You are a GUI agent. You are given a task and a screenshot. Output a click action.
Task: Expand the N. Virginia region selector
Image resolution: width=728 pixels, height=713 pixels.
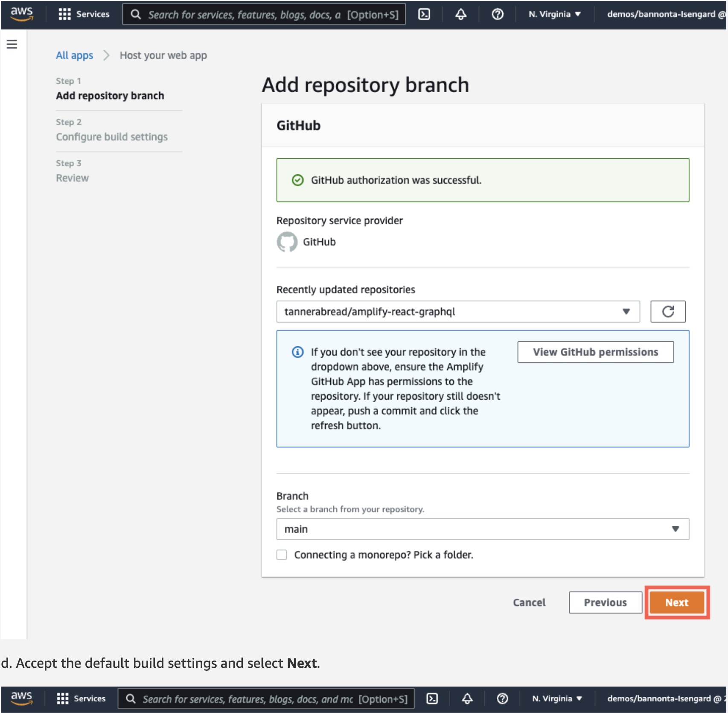click(554, 14)
